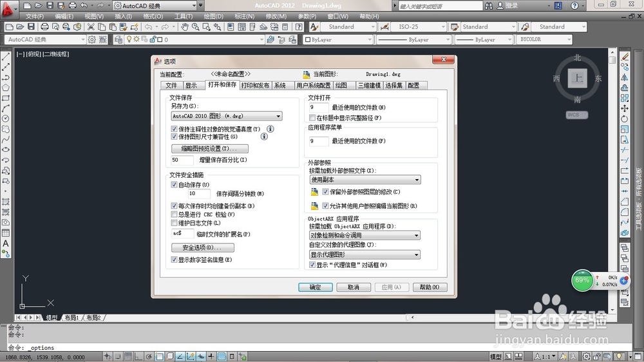Open the workspace dropdown in title bar
The width and height of the screenshot is (644, 362).
pyautogui.click(x=155, y=6)
